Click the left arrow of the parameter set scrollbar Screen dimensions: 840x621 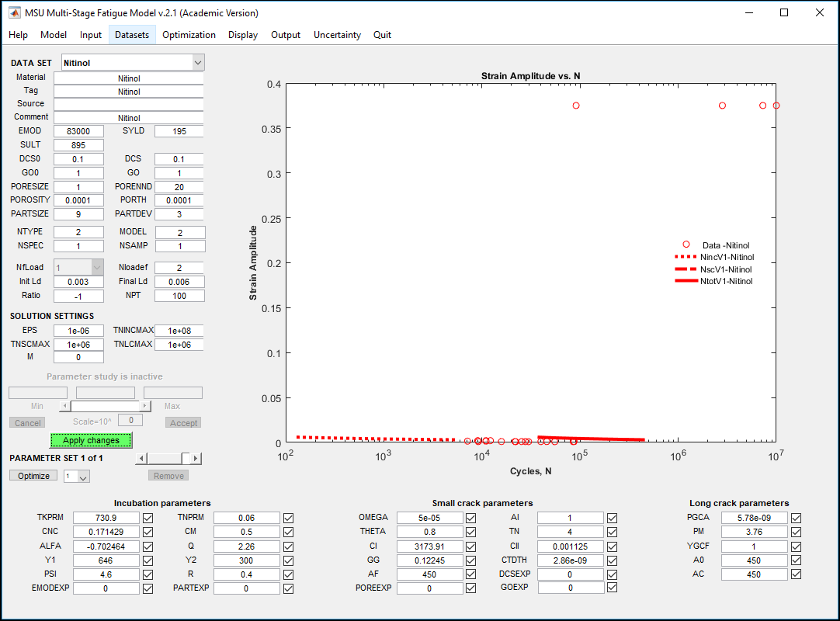pos(141,459)
